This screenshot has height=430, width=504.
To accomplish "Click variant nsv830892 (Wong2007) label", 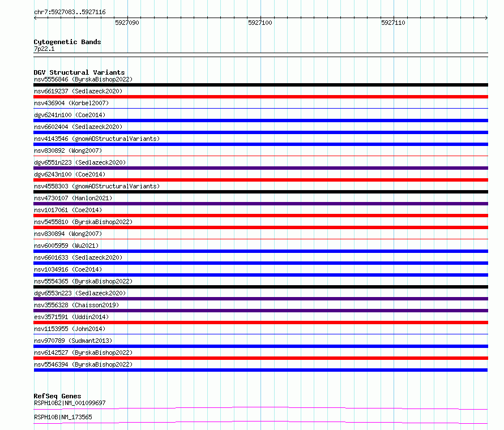I will (x=68, y=150).
